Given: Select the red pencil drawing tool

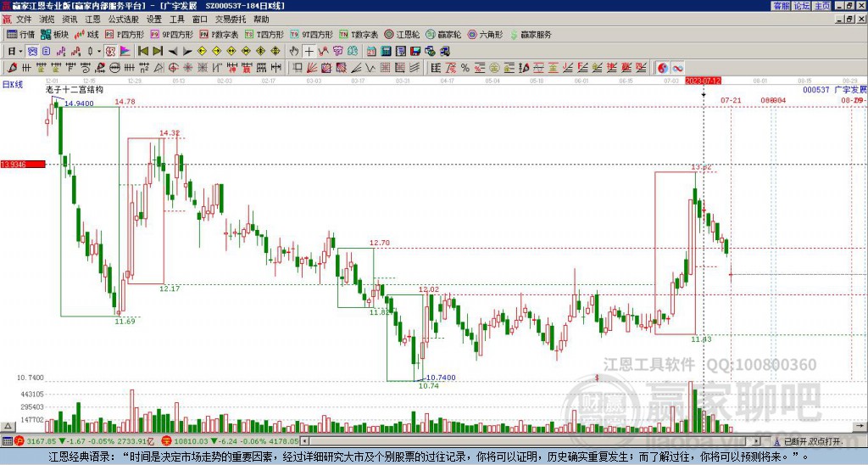Looking at the screenshot, I should point(12,68).
